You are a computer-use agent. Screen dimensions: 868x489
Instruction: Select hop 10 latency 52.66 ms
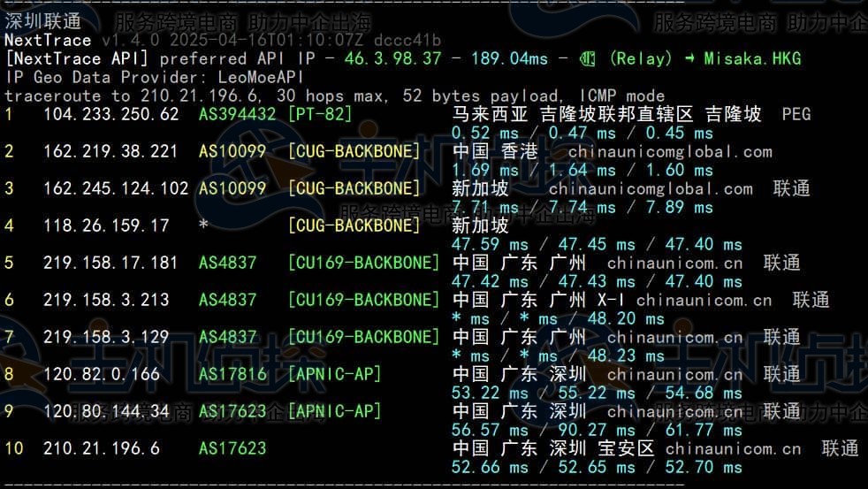(x=490, y=468)
